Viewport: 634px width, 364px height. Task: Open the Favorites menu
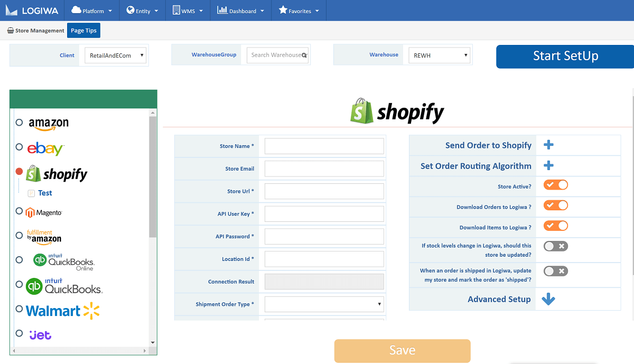299,11
